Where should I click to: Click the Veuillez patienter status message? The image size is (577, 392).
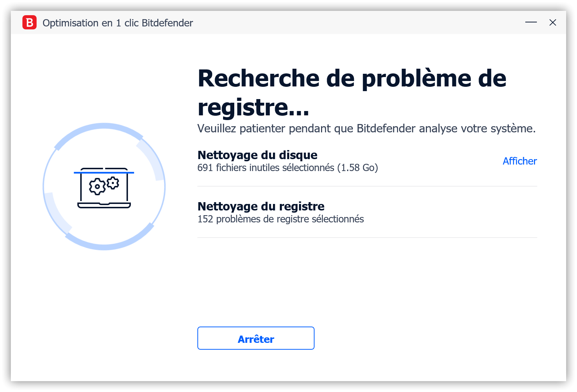(366, 128)
